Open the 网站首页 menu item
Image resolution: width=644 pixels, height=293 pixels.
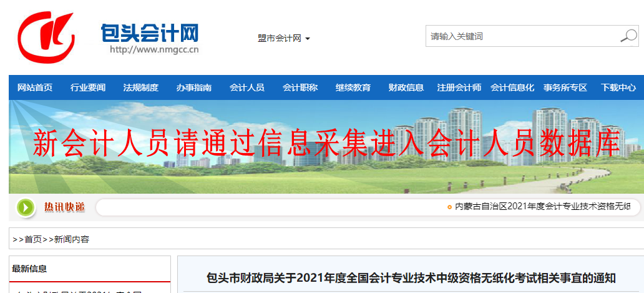pyautogui.click(x=35, y=87)
